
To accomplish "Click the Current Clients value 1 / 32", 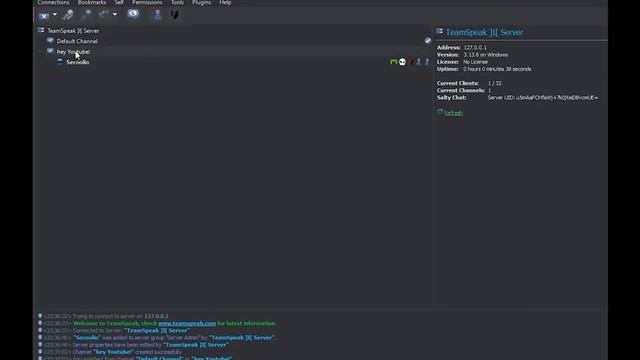I will [495, 83].
